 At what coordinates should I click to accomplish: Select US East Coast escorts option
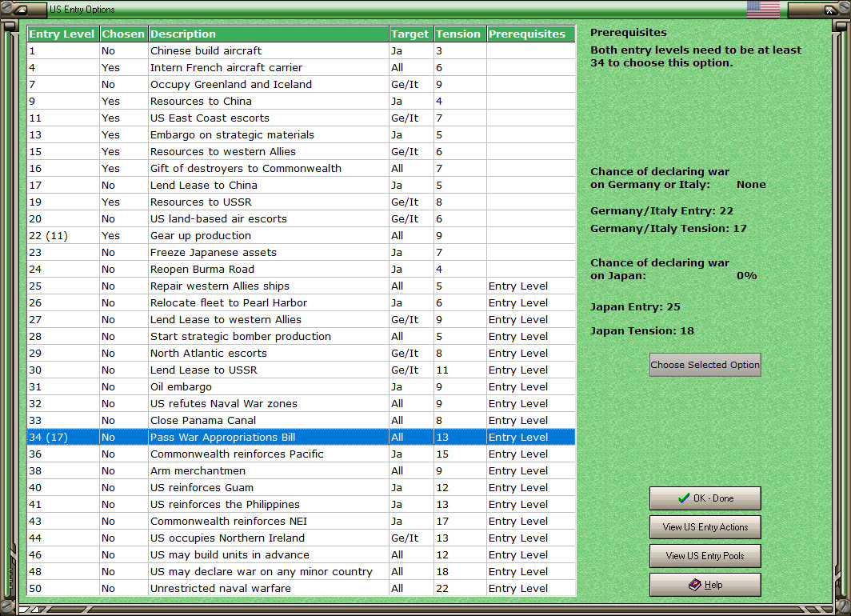[x=302, y=118]
